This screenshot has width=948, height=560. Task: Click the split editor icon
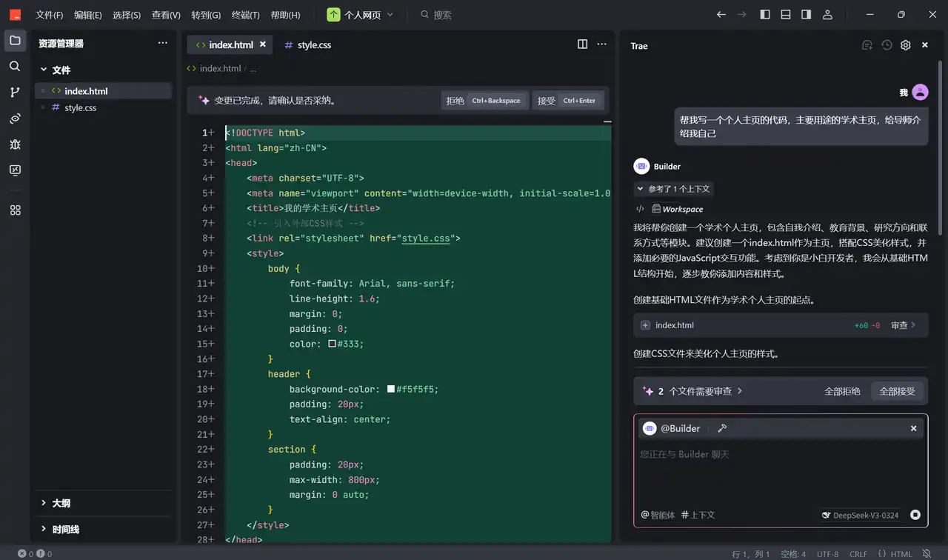(x=582, y=44)
